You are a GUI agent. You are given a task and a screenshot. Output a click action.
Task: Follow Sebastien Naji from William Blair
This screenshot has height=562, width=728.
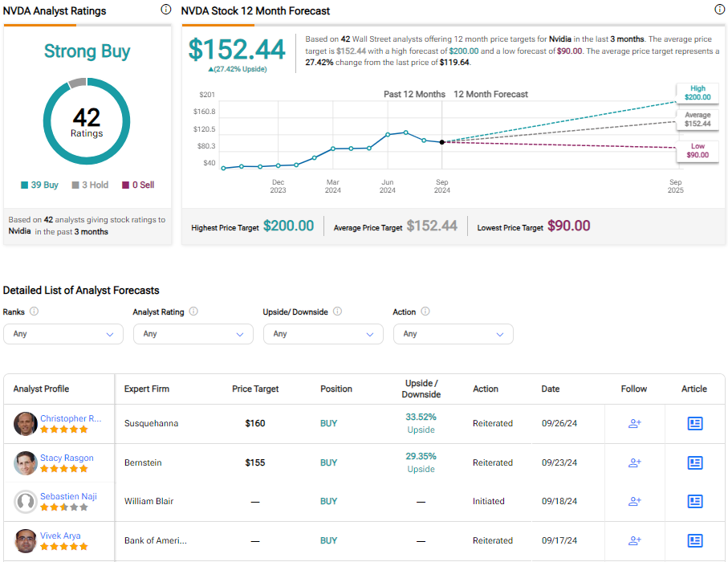coord(634,501)
